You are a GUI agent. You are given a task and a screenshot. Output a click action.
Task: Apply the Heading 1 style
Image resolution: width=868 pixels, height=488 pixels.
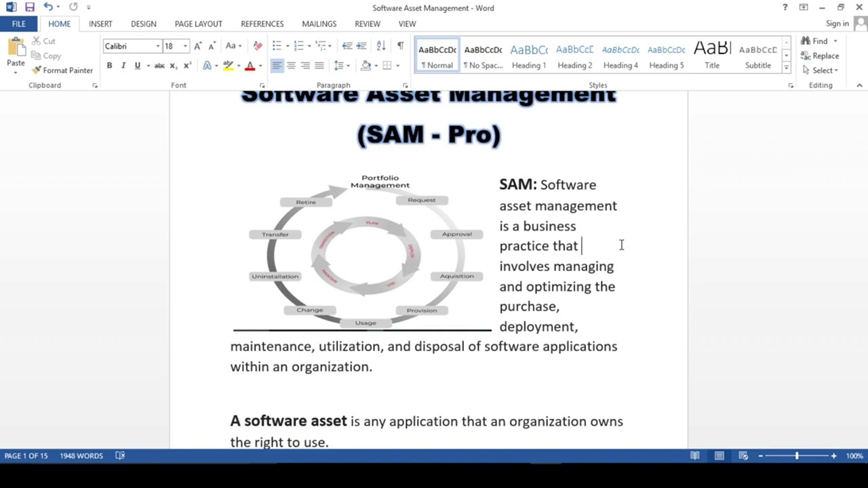(x=529, y=55)
